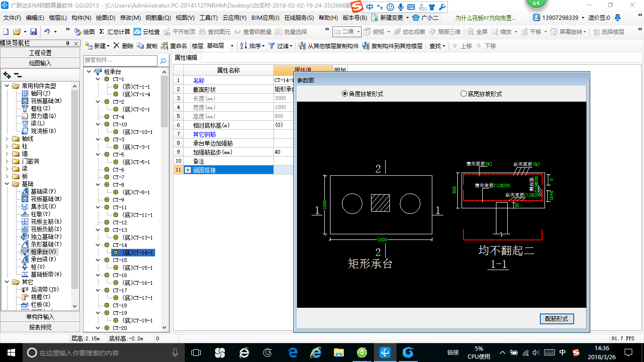The image size is (644, 362).
Task: Expand the 轴线 folder
Action: (7, 139)
